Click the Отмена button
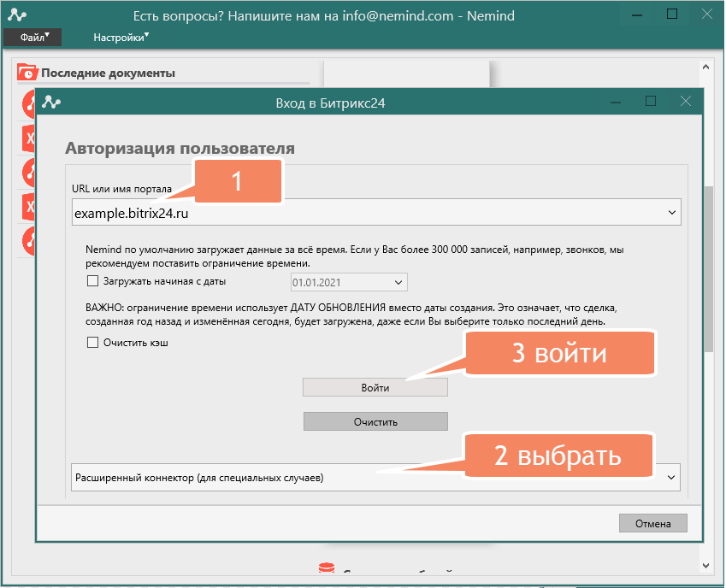 pos(652,523)
